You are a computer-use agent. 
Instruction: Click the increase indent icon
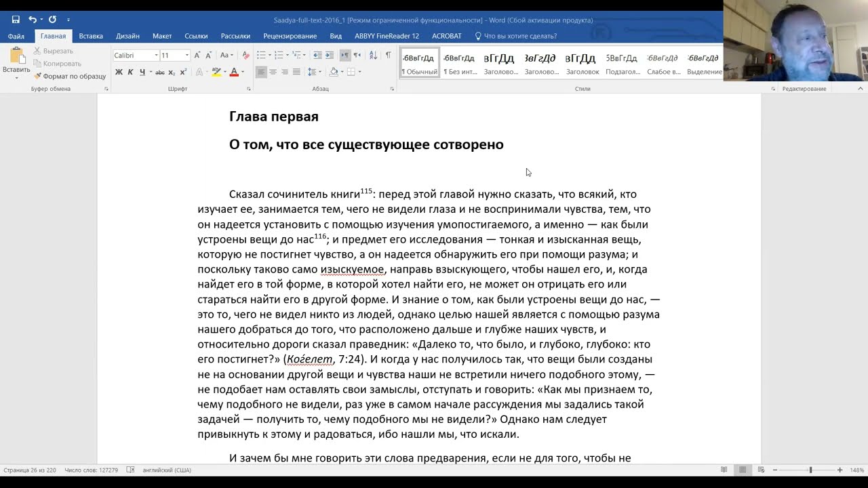(328, 55)
